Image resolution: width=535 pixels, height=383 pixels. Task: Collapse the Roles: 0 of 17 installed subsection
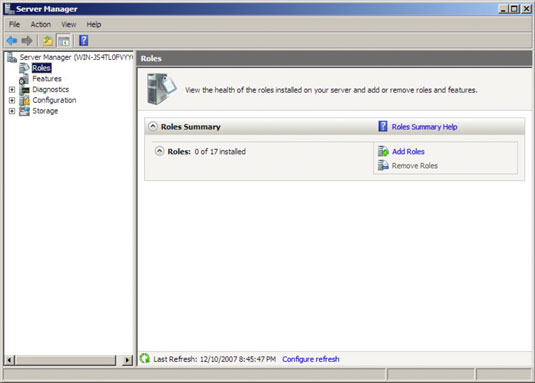pyautogui.click(x=159, y=151)
